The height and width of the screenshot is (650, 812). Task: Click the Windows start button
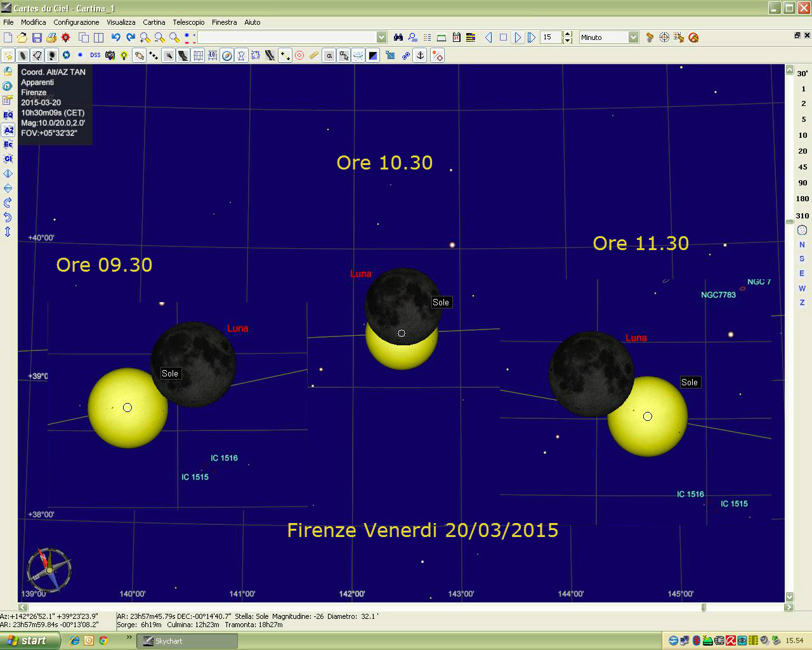(x=29, y=640)
